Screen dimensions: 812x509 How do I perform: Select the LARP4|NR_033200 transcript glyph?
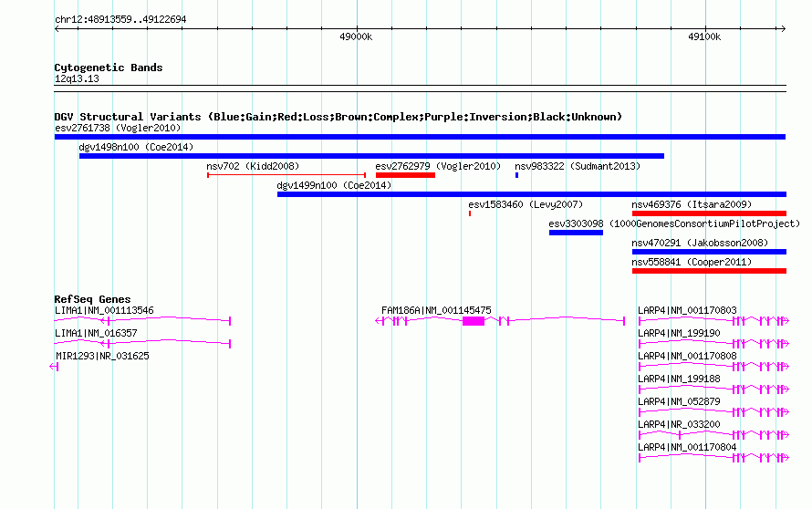click(713, 435)
